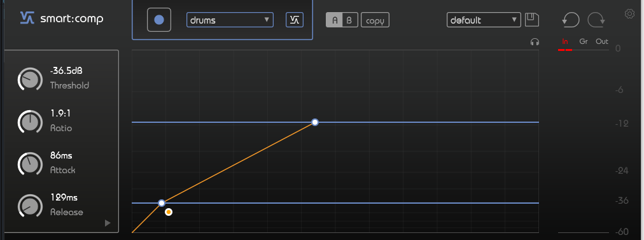Redo the last change
This screenshot has width=644, height=240.
[x=597, y=20]
